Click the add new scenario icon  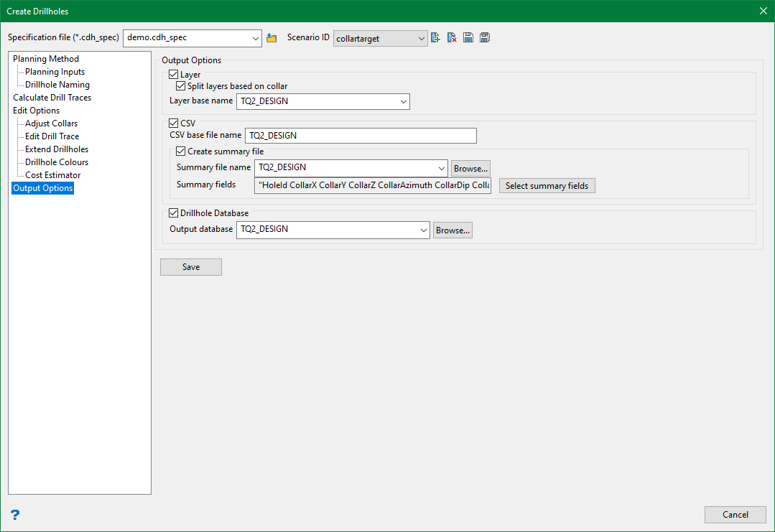tap(435, 38)
